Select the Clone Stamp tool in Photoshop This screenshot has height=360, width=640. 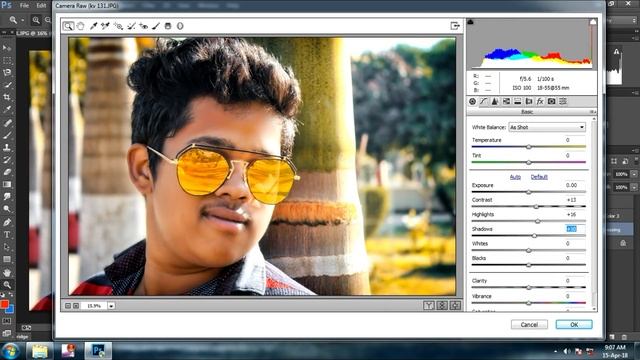tap(7, 147)
